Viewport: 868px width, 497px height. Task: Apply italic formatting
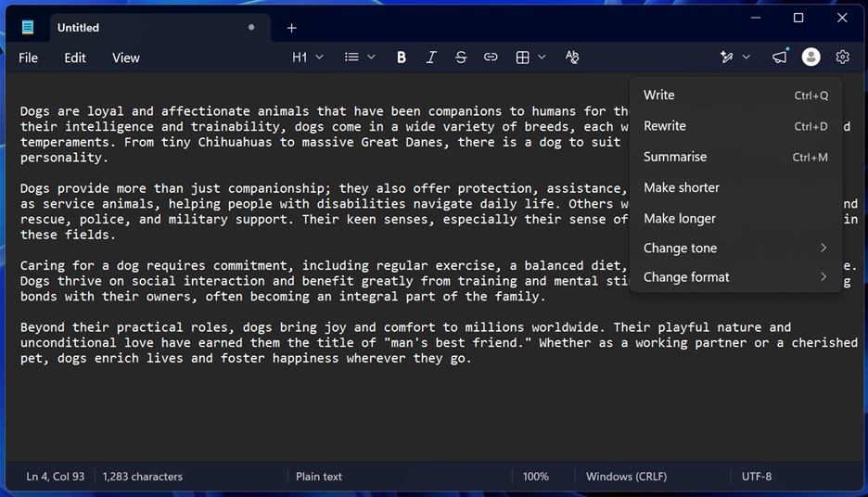tap(431, 57)
